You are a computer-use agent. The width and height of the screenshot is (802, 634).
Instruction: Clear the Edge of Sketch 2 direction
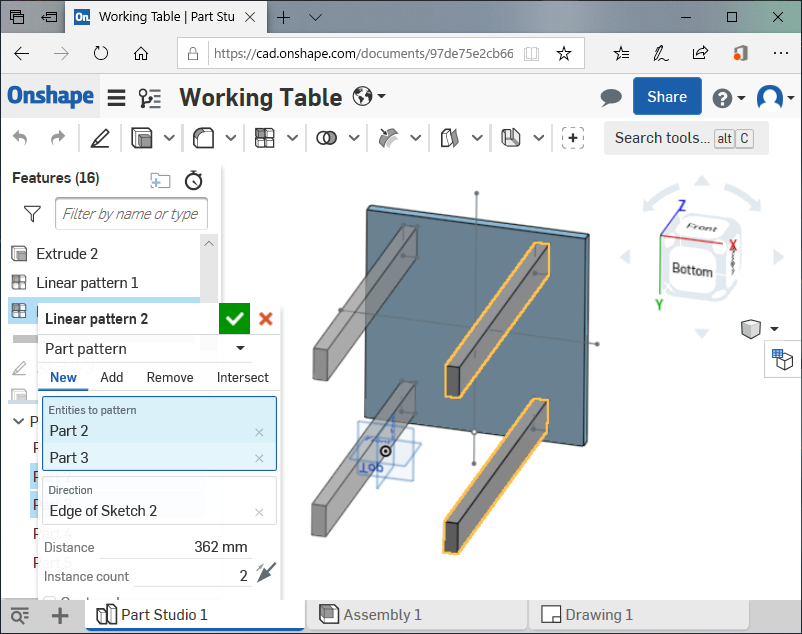point(259,512)
